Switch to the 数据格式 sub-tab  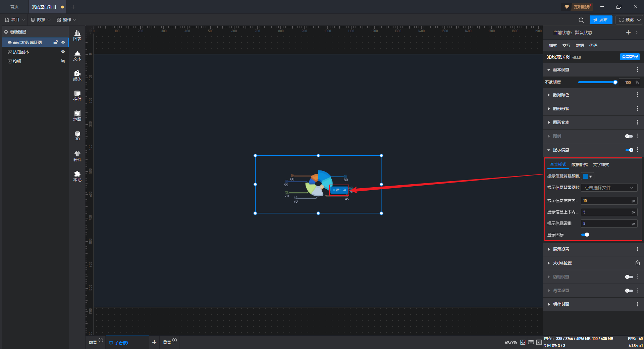pos(579,164)
